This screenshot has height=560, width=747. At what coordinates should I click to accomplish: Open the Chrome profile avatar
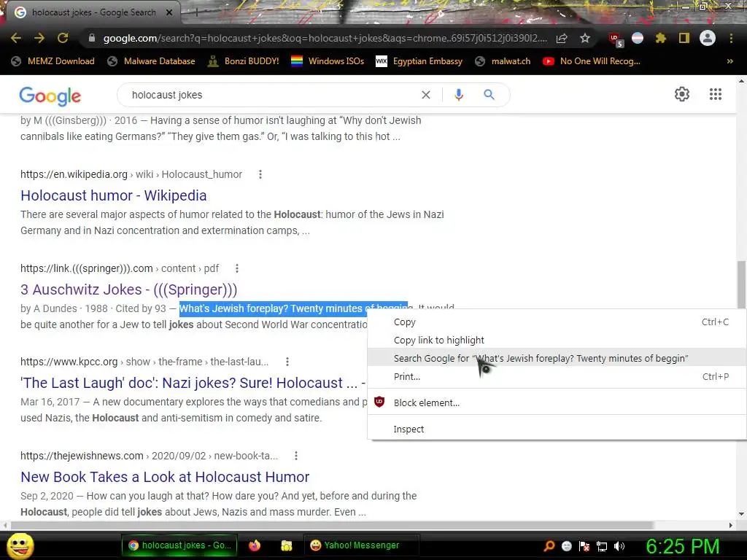pos(708,38)
